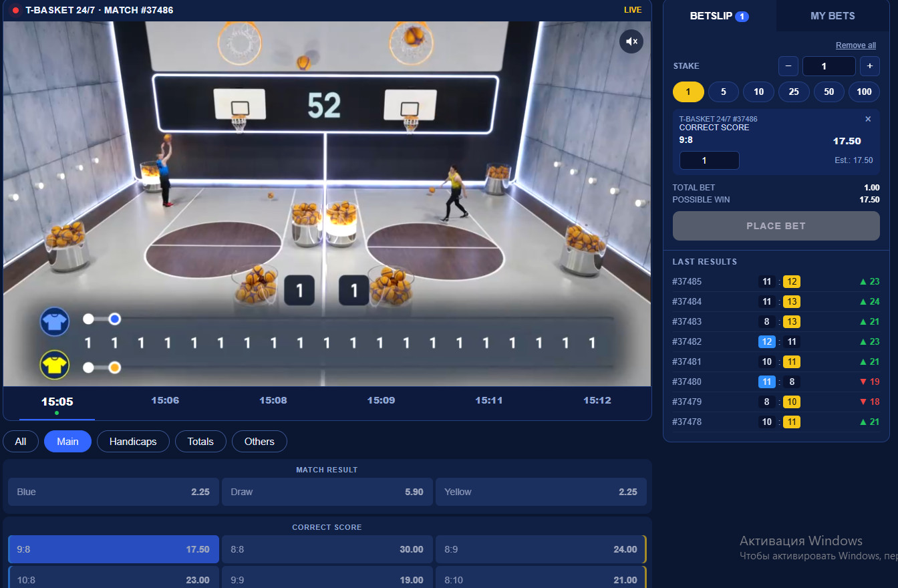The width and height of the screenshot is (898, 588).
Task: Open last result match #37485
Action: coord(776,281)
